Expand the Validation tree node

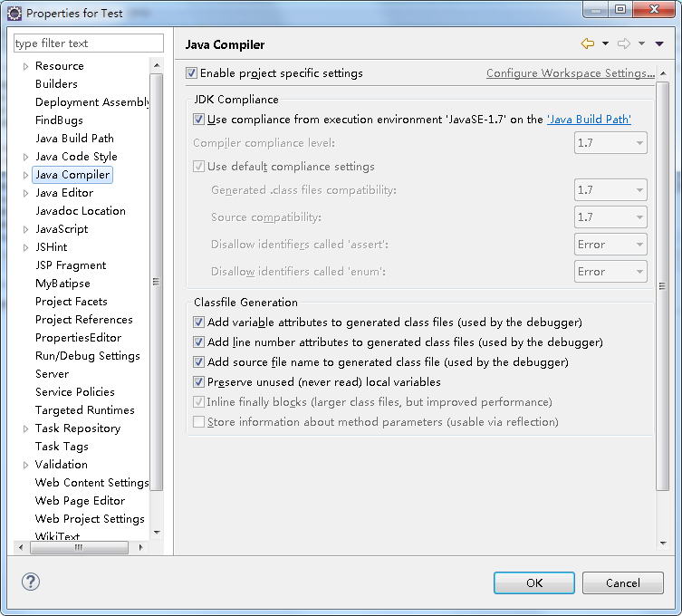(25, 465)
